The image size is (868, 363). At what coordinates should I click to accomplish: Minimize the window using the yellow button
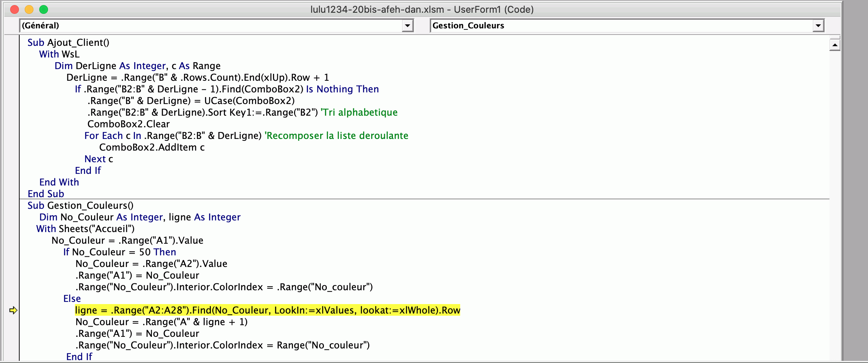(29, 9)
